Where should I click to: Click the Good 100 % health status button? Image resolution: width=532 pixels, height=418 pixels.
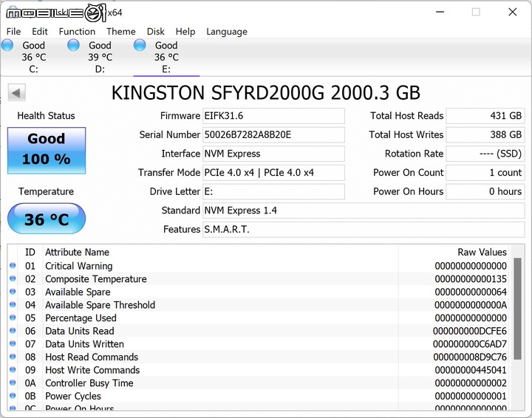[47, 151]
